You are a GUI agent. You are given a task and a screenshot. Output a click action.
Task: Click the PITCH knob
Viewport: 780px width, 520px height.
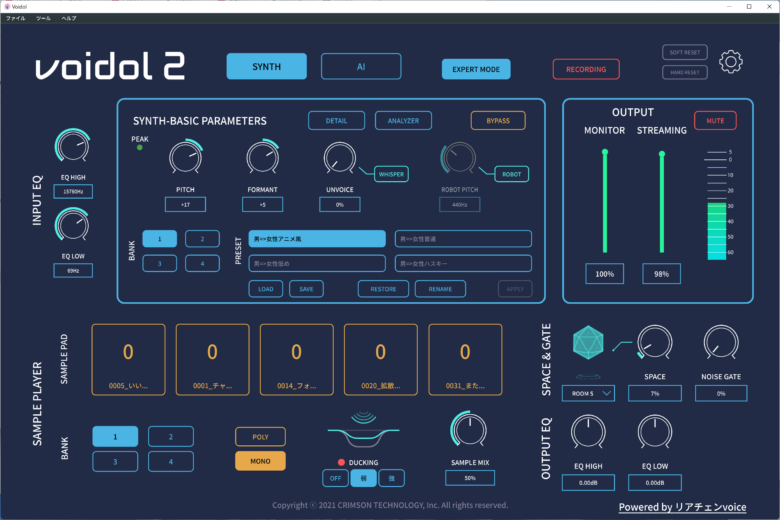pyautogui.click(x=185, y=157)
